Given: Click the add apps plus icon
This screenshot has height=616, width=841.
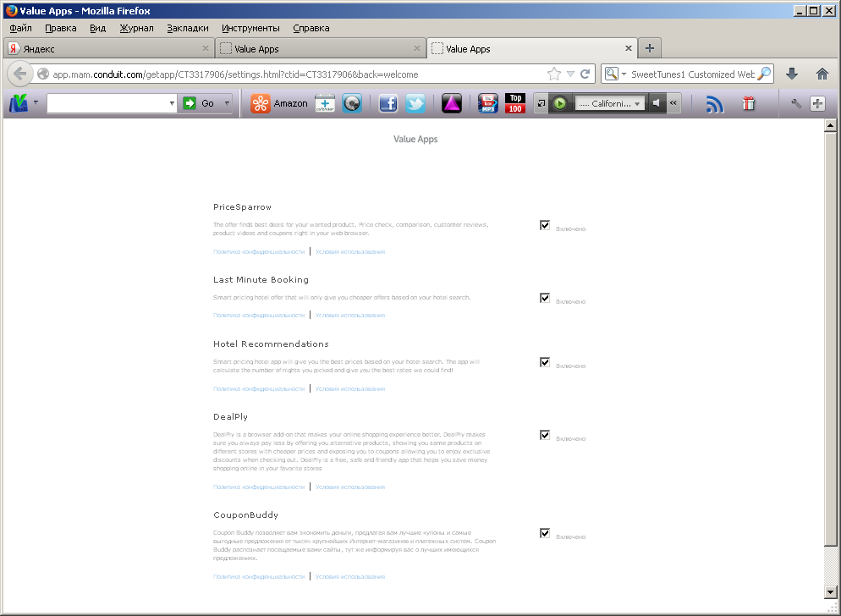Looking at the screenshot, I should tap(817, 103).
